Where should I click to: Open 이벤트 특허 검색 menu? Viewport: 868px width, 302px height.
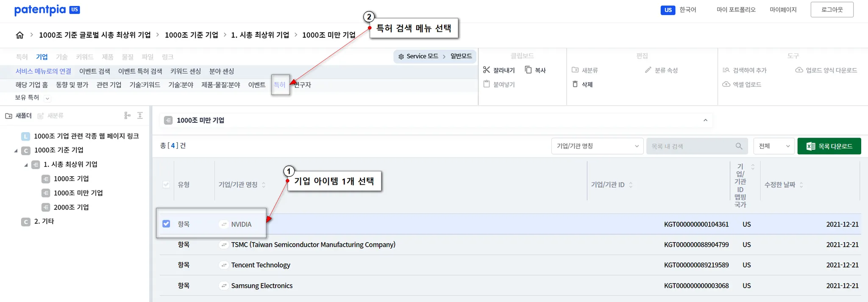click(140, 71)
